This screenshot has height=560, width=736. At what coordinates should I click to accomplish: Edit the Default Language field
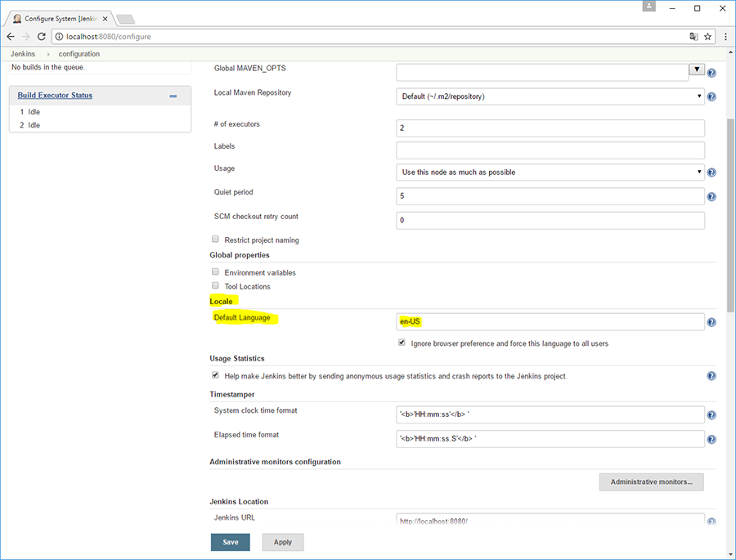coord(550,321)
